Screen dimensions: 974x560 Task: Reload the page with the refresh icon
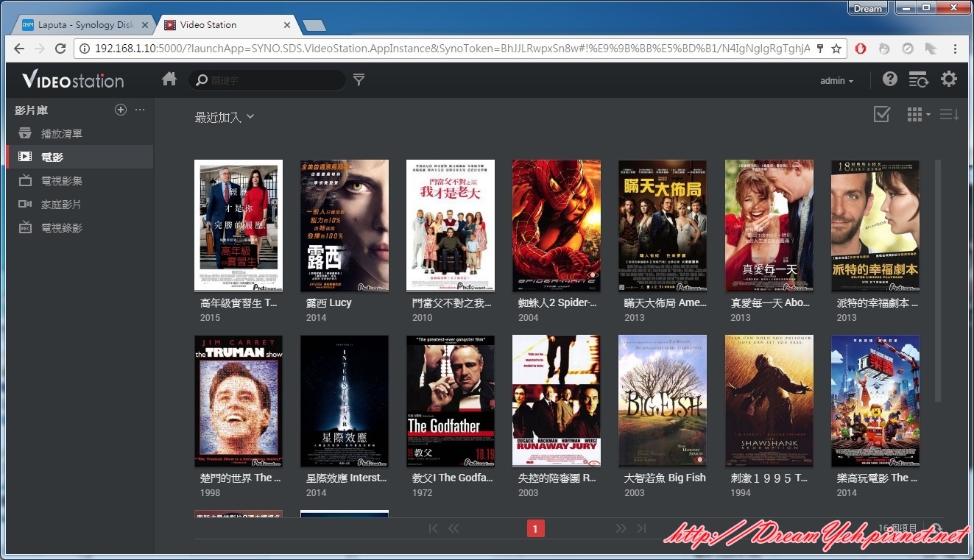[60, 49]
